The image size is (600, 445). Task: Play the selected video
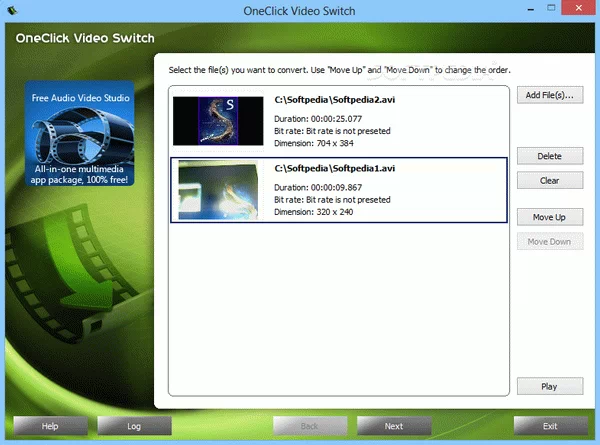[550, 386]
